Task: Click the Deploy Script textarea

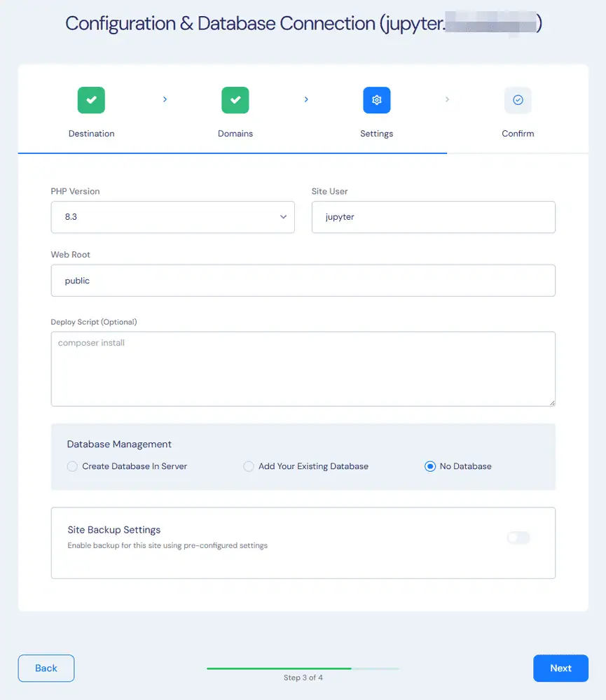Action: click(x=303, y=369)
